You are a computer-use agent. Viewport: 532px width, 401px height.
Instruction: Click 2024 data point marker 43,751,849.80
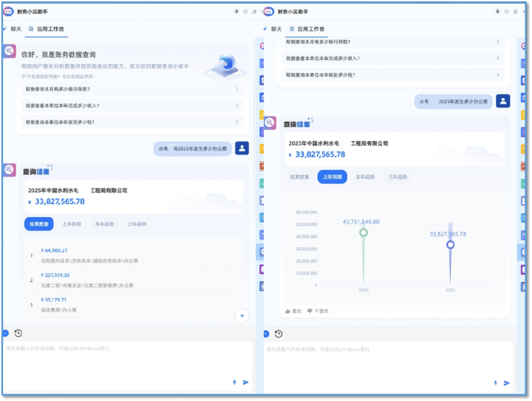(364, 233)
